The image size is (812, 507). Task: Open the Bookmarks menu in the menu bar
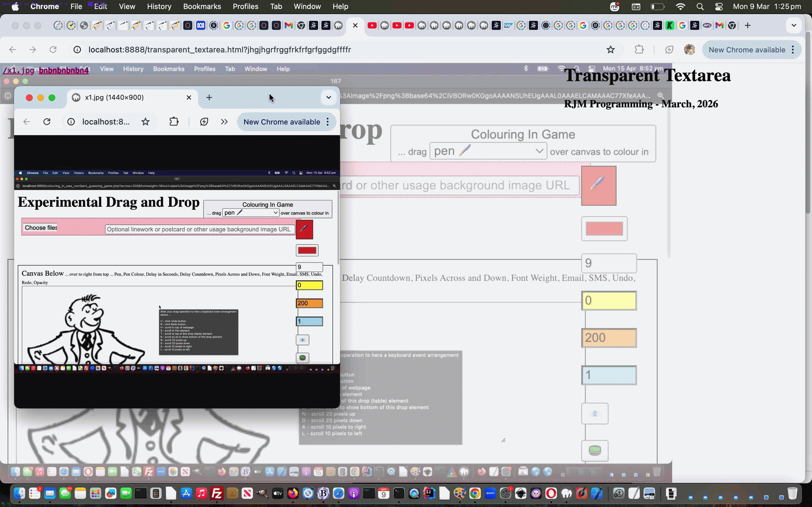click(x=202, y=6)
